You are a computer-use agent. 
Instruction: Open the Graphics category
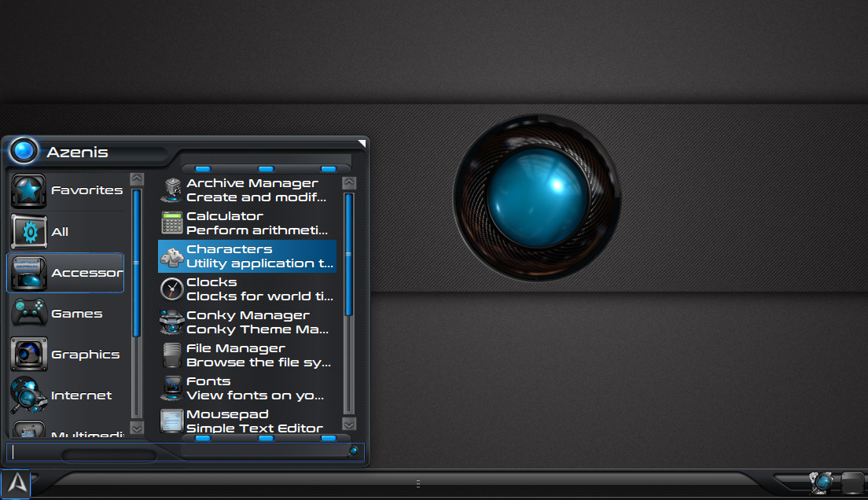(67, 355)
